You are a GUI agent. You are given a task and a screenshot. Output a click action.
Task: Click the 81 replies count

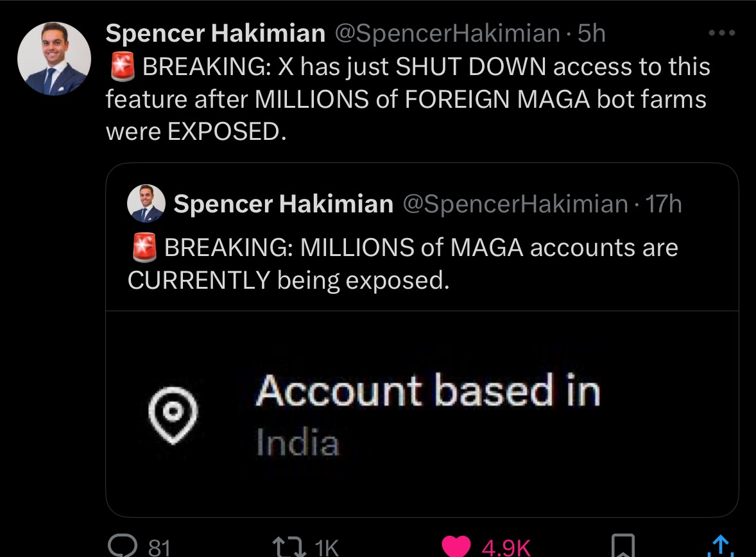159,547
